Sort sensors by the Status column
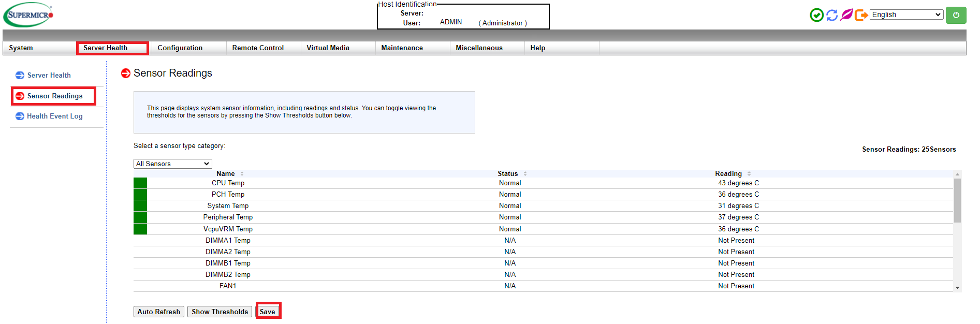980x324 pixels. click(508, 174)
